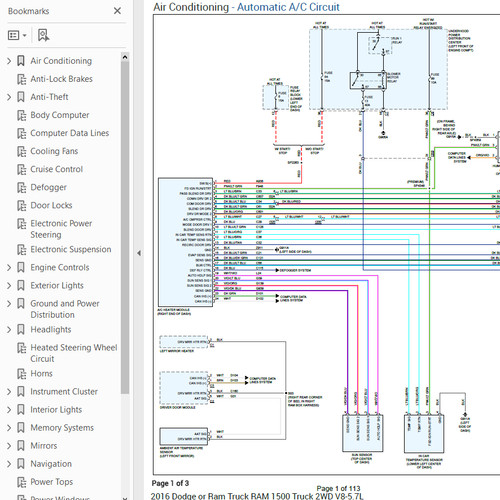Expand the Interior Lights bookmark
Viewport: 500px width, 500px height.
click(x=9, y=410)
